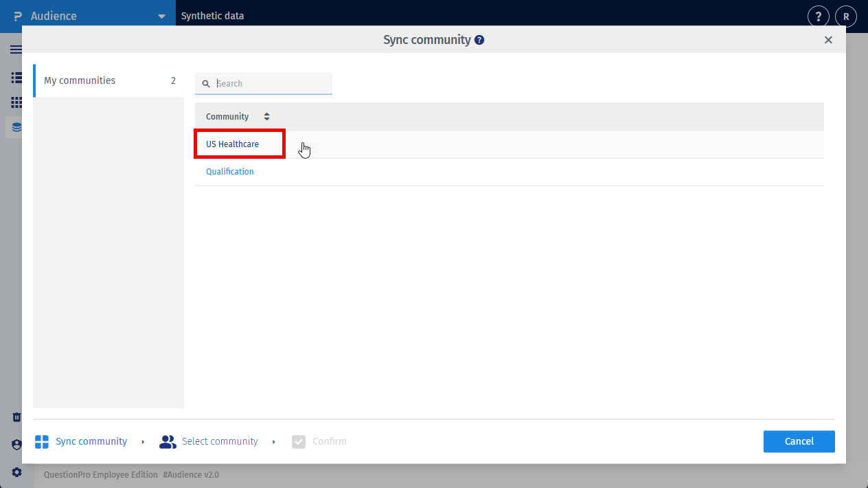Image resolution: width=868 pixels, height=488 pixels.
Task: Open the settings gear in sidebar
Action: coord(16,472)
